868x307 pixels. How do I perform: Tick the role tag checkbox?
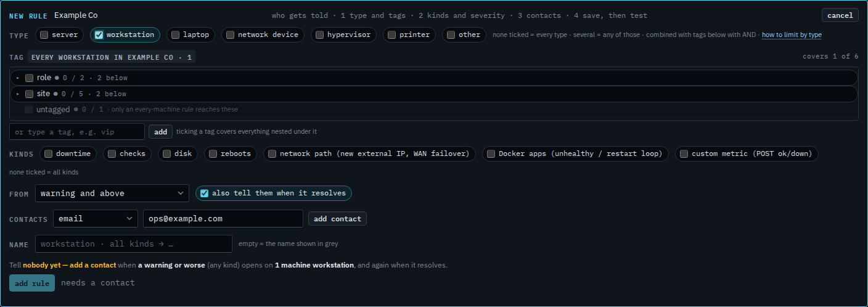29,78
